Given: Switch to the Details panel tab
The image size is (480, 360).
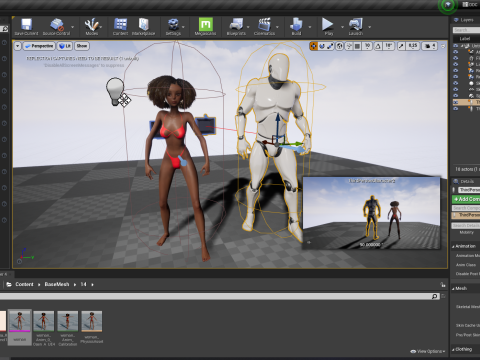Looking at the screenshot, I should click(x=464, y=181).
